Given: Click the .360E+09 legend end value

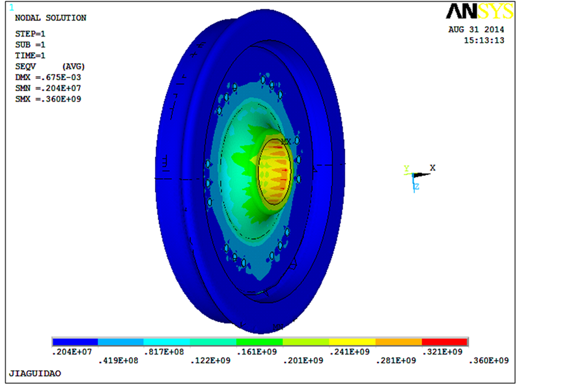Looking at the screenshot, I should [488, 361].
